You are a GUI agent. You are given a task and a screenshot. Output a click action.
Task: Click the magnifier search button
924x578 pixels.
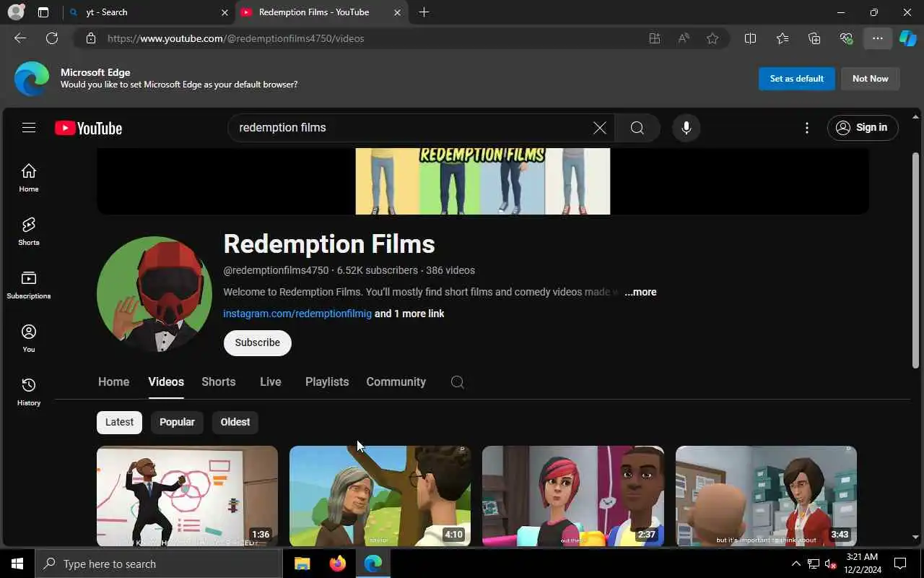[x=637, y=128]
